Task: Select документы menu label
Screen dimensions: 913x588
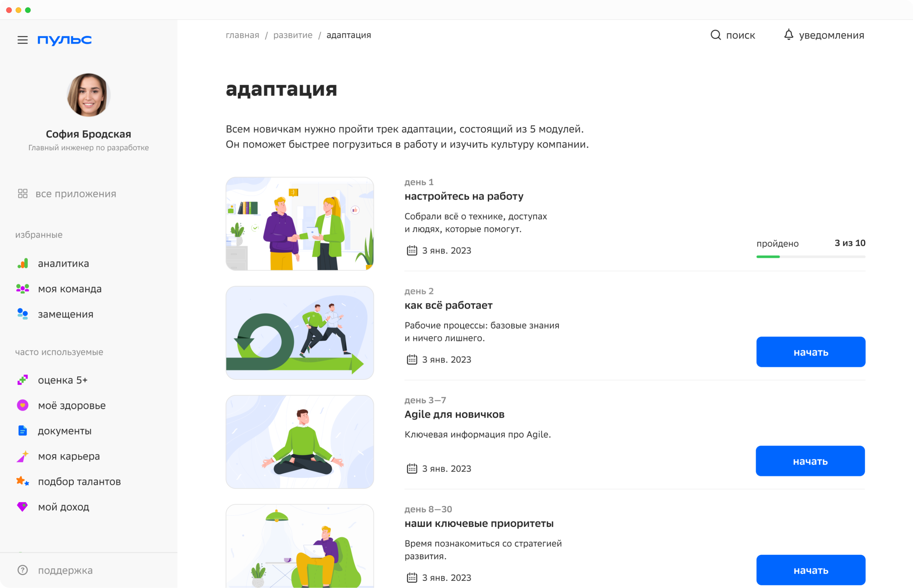Action: [64, 431]
